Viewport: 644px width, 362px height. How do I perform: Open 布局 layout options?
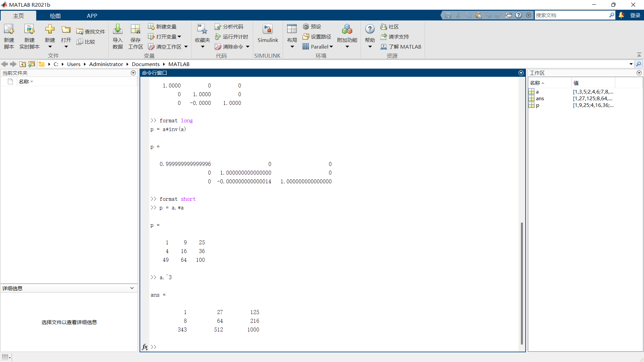(292, 36)
